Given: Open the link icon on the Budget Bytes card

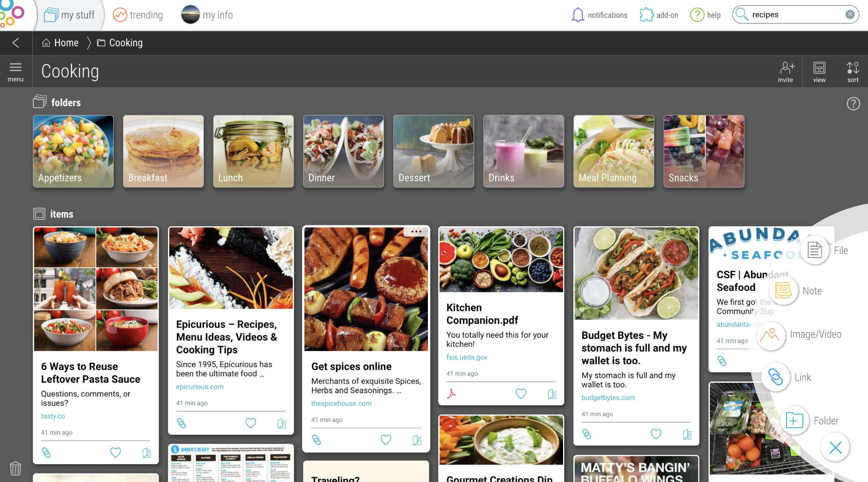Looking at the screenshot, I should click(586, 434).
